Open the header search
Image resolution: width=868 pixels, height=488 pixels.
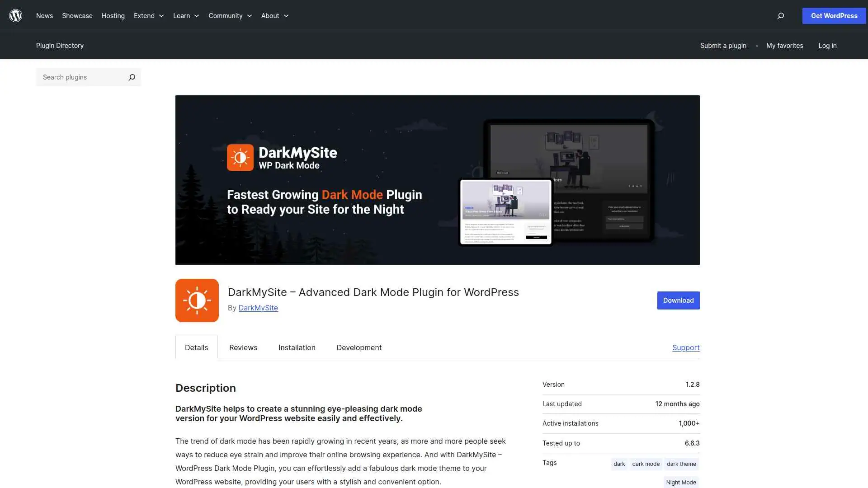click(x=780, y=16)
